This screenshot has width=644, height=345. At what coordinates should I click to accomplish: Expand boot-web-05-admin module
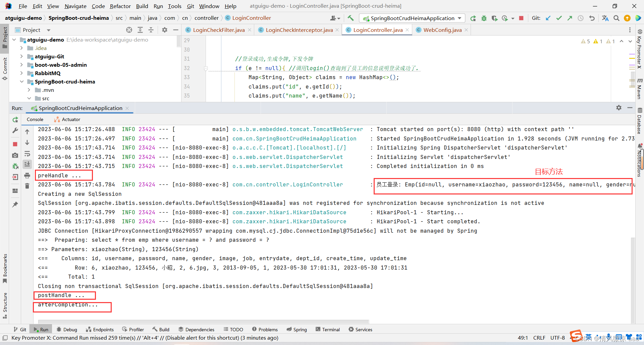coord(21,65)
